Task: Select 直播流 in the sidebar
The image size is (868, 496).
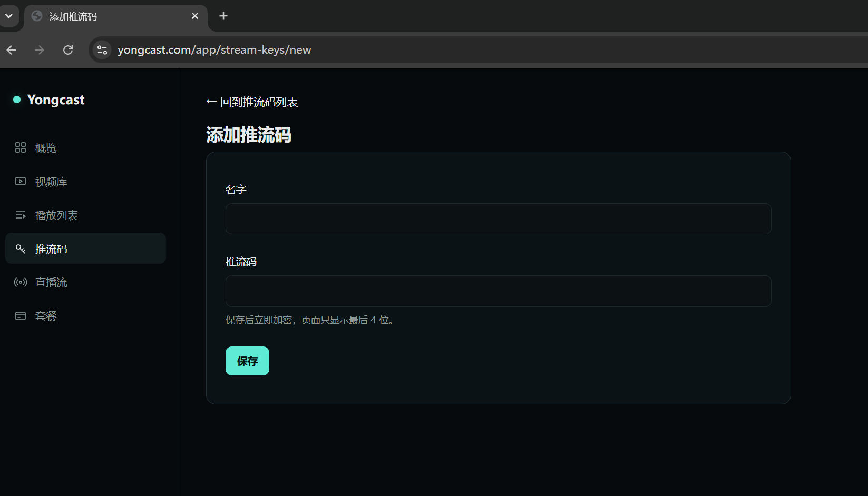Action: 85,282
